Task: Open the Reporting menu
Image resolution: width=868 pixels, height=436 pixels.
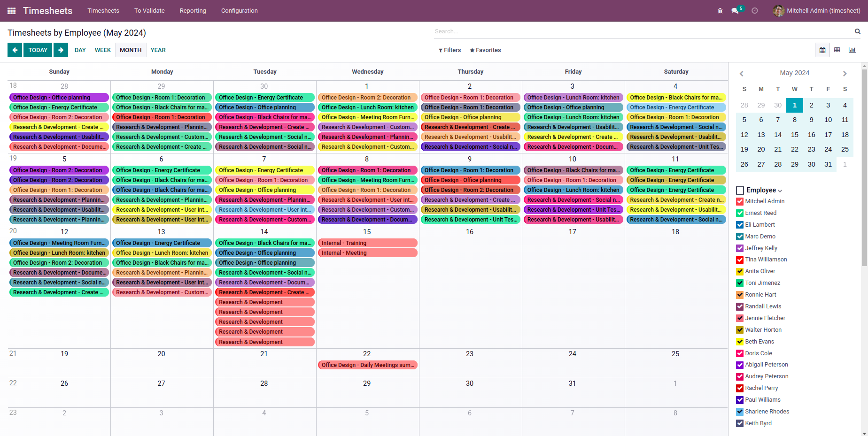Action: 193,11
